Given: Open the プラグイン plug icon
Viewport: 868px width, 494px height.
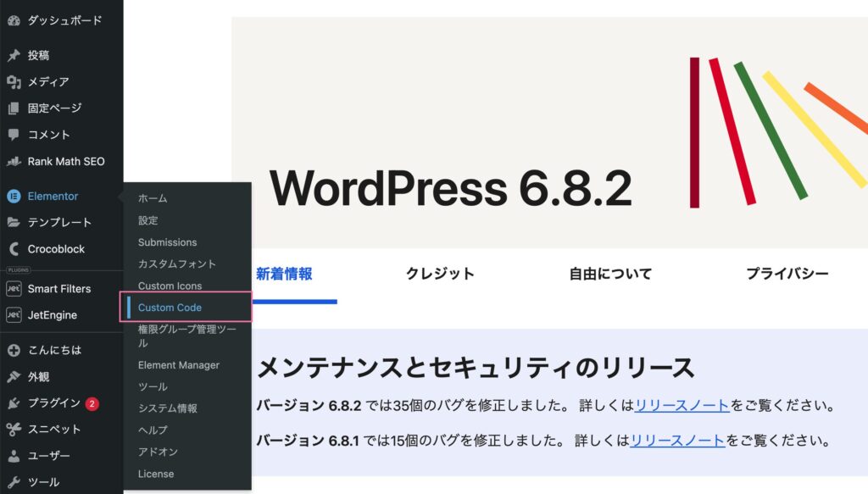Looking at the screenshot, I should [14, 403].
